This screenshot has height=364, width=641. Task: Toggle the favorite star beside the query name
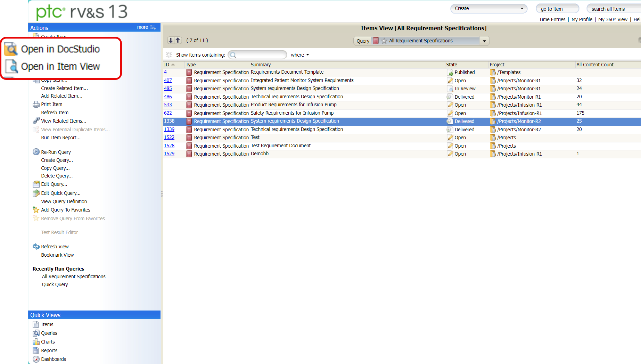[384, 41]
